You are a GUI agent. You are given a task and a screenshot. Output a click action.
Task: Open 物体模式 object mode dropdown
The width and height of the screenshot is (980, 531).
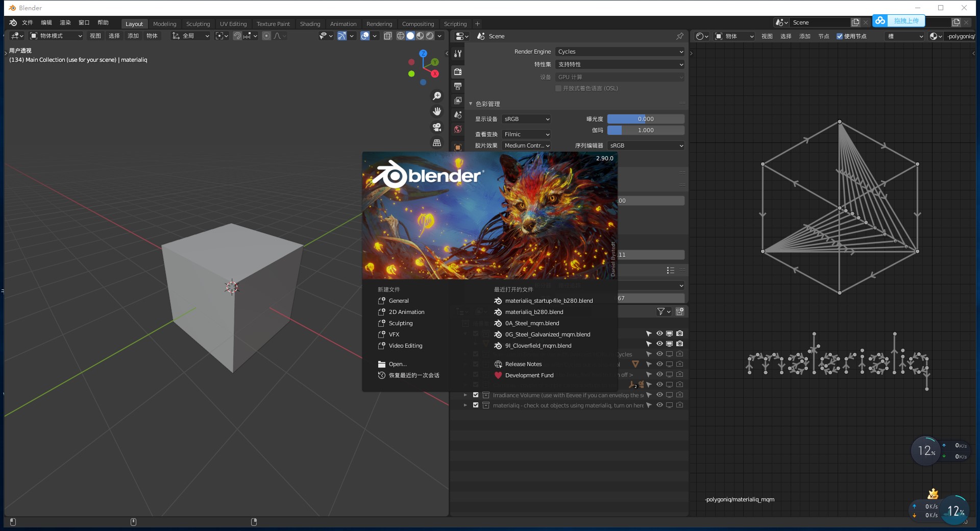[x=56, y=36]
